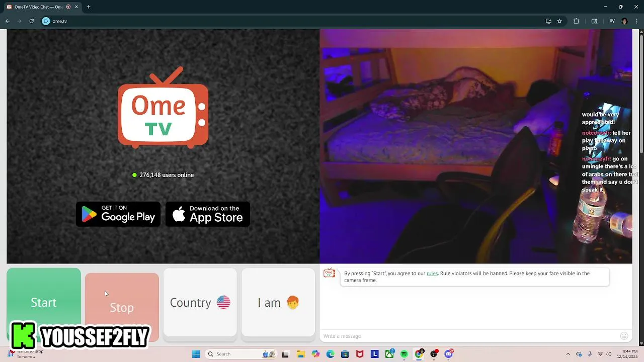This screenshot has width=644, height=362.
Task: Open the rules link in chat notice
Action: coord(432,274)
